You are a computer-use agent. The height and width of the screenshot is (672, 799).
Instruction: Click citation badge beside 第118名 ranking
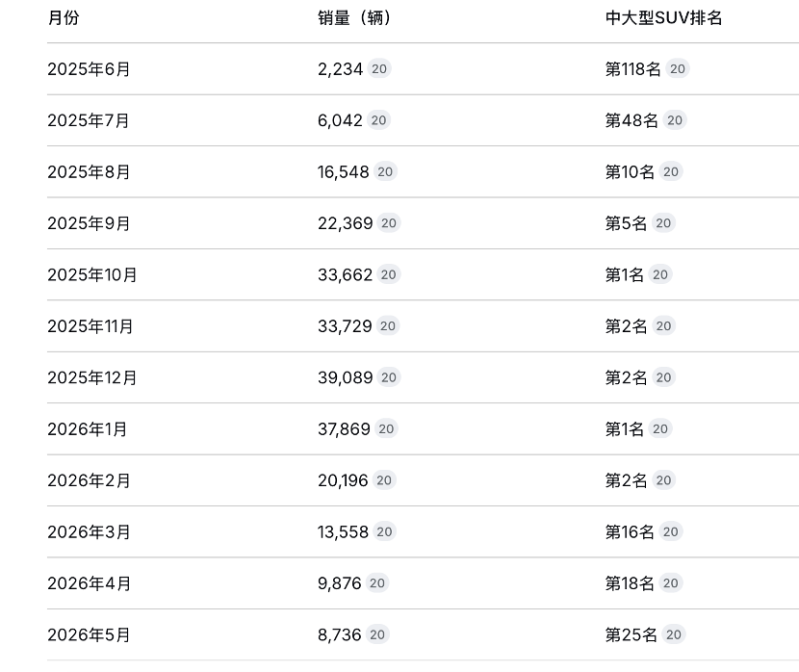[x=677, y=68]
